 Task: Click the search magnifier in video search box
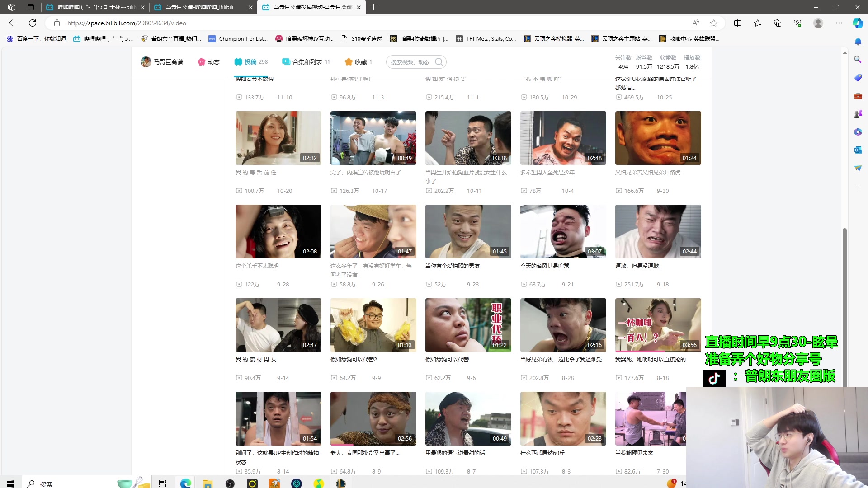pyautogui.click(x=439, y=62)
